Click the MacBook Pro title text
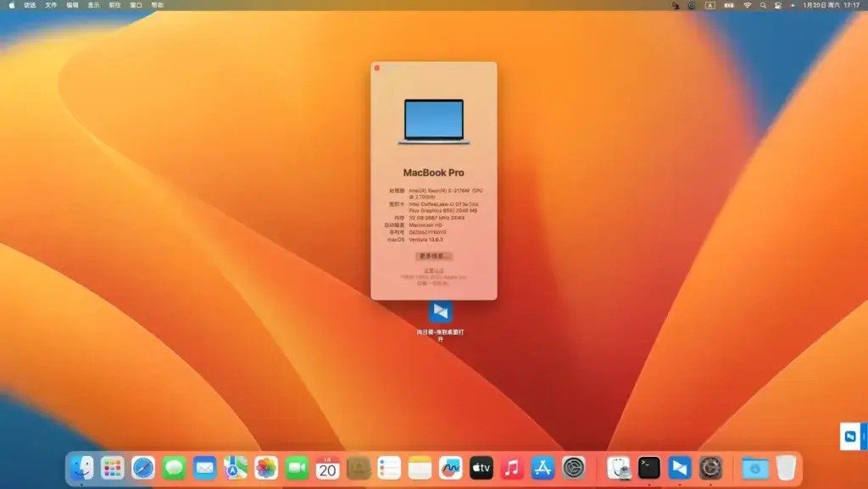 433,173
